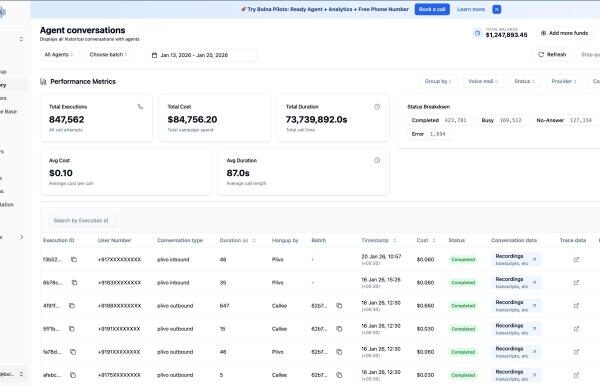This screenshot has height=386, width=600.
Task: Open the All Agents filter dropdown
Action: (59, 55)
